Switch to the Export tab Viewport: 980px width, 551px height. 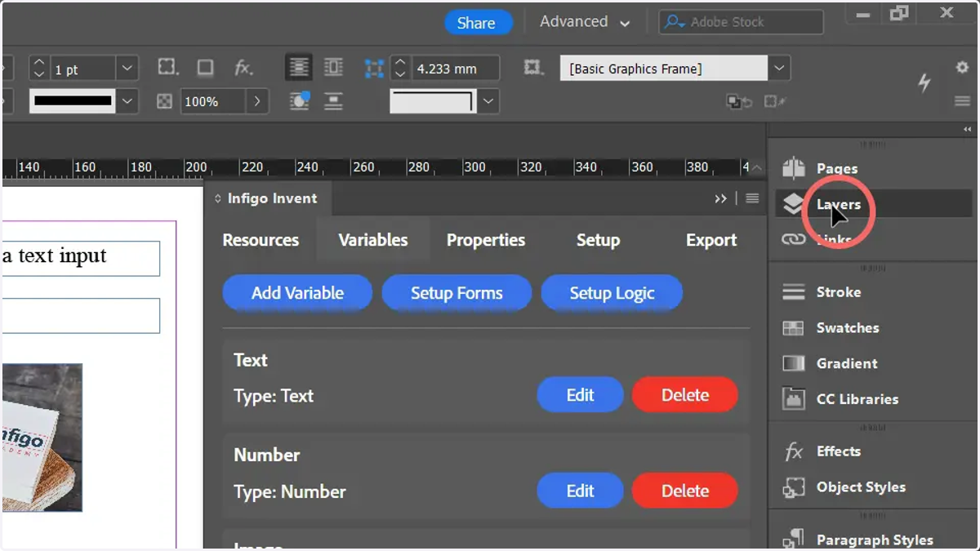coord(711,240)
